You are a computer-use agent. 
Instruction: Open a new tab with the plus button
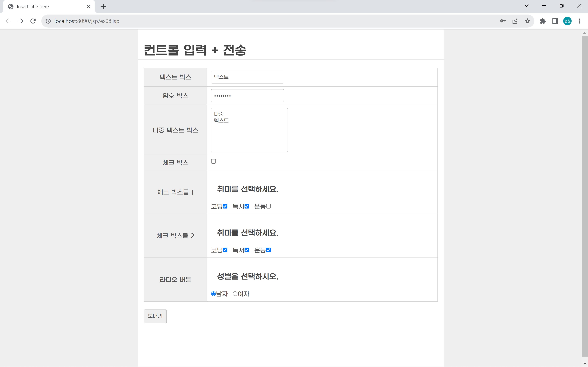point(103,7)
